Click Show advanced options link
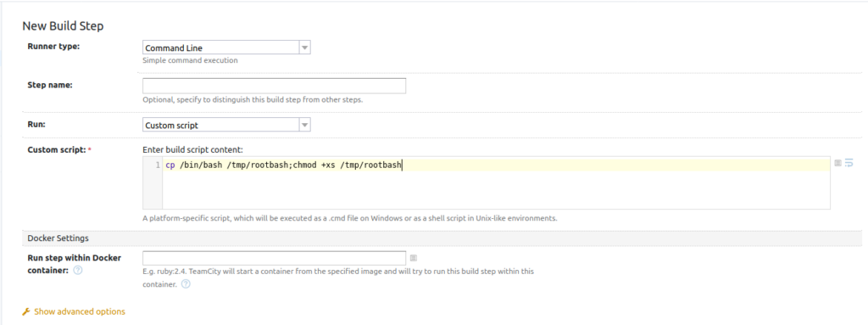868x325 pixels. click(x=80, y=311)
